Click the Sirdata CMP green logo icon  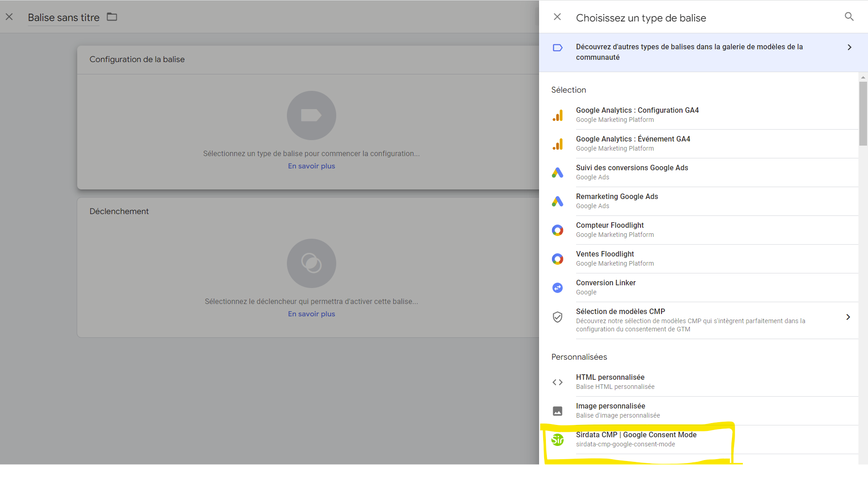click(557, 440)
